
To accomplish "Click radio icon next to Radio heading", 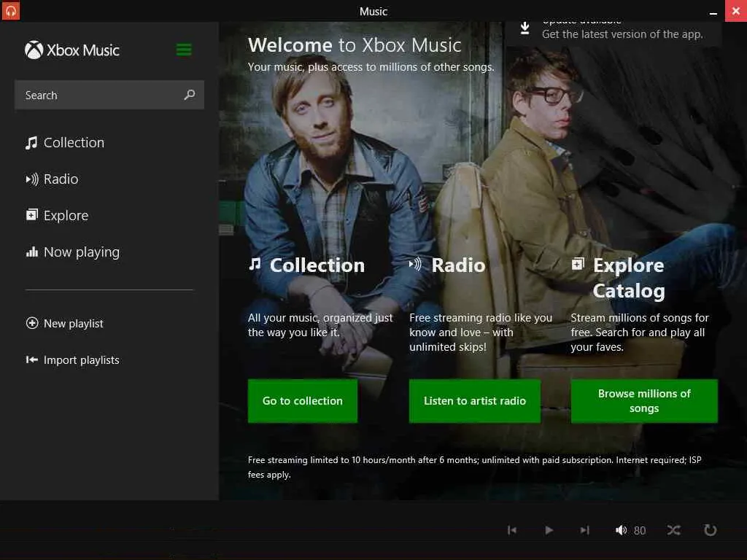I will pos(415,264).
